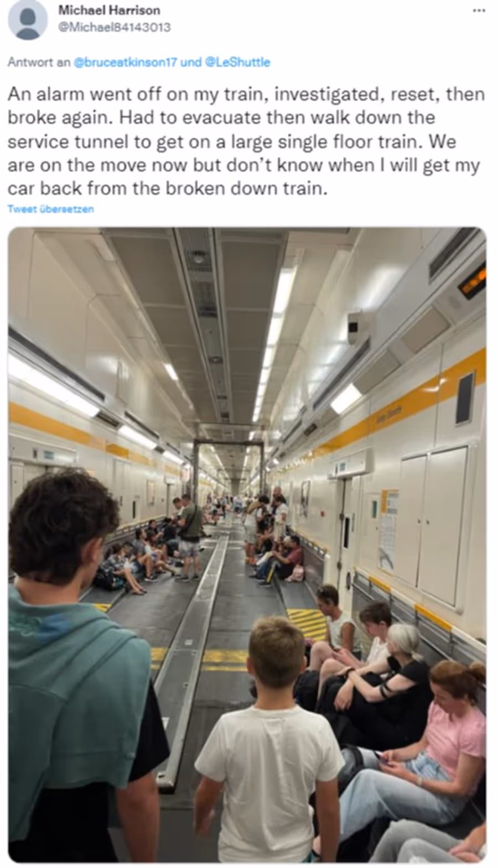This screenshot has height=868, width=498.
Task: Select the tweet body text about the alarm
Action: coord(246,141)
